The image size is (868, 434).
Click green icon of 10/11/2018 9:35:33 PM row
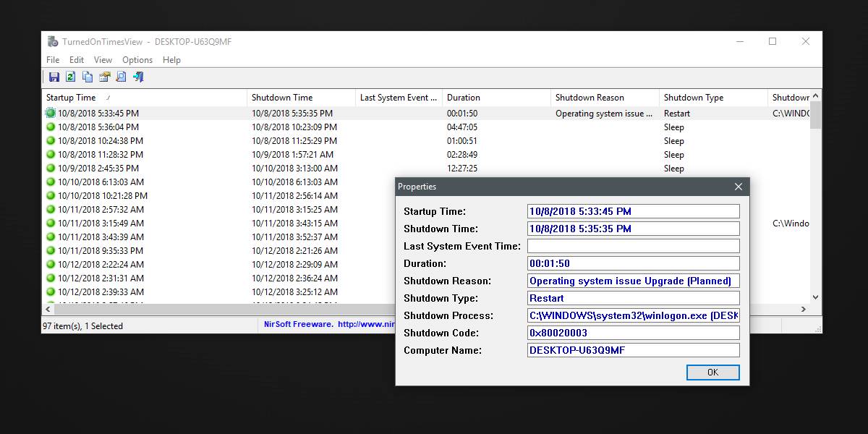pyautogui.click(x=51, y=250)
